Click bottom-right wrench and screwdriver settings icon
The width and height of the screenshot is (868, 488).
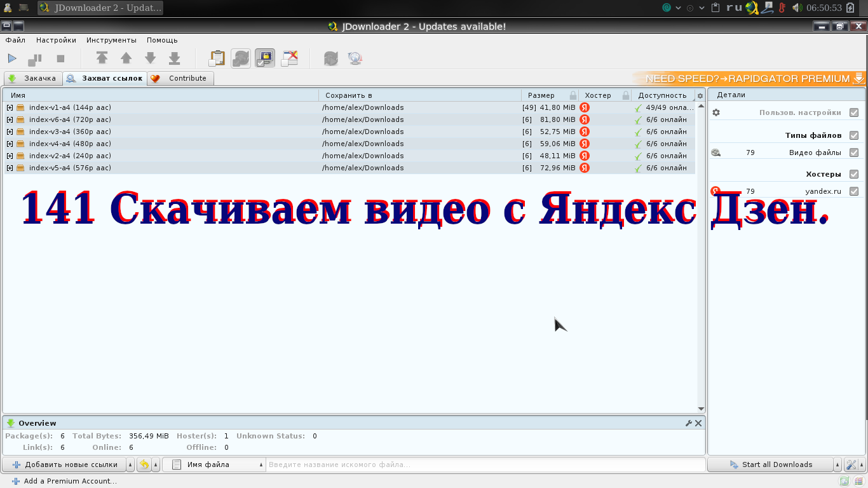click(x=851, y=464)
